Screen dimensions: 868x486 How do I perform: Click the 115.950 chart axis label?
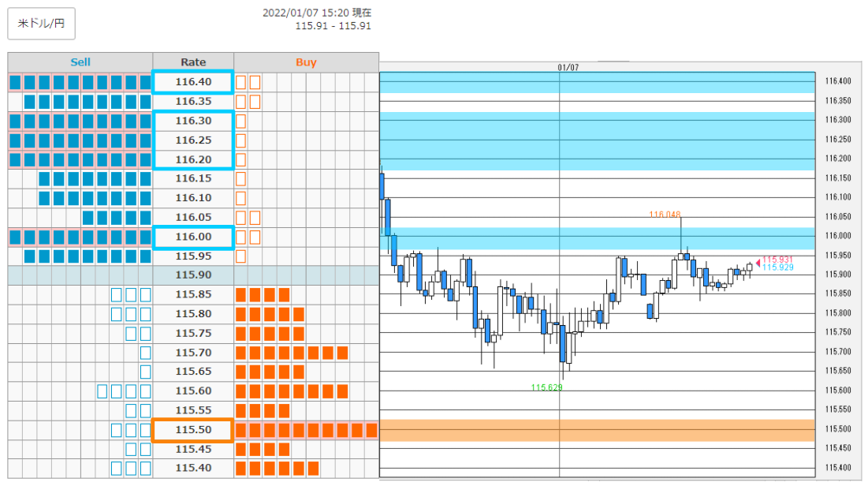click(838, 255)
